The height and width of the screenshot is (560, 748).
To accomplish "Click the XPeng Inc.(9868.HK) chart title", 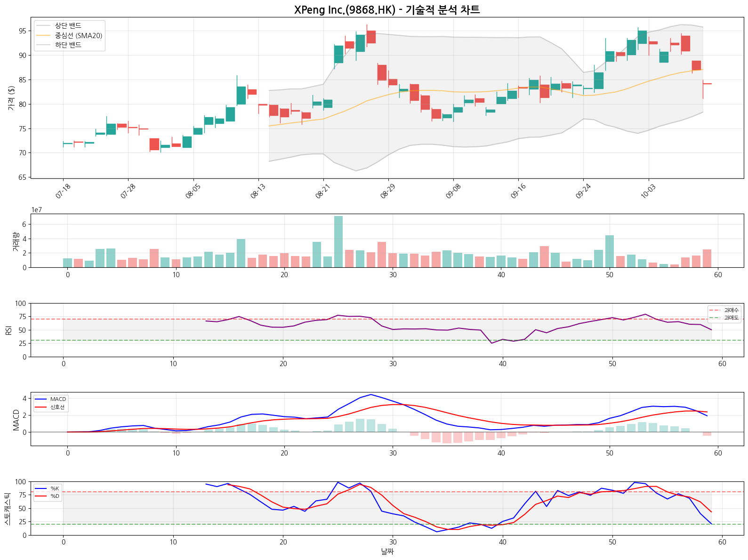I will point(387,10).
